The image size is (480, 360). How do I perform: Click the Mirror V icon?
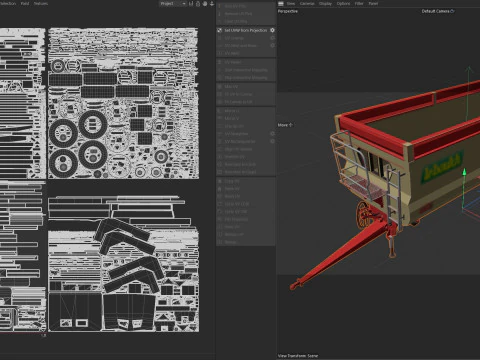point(220,118)
